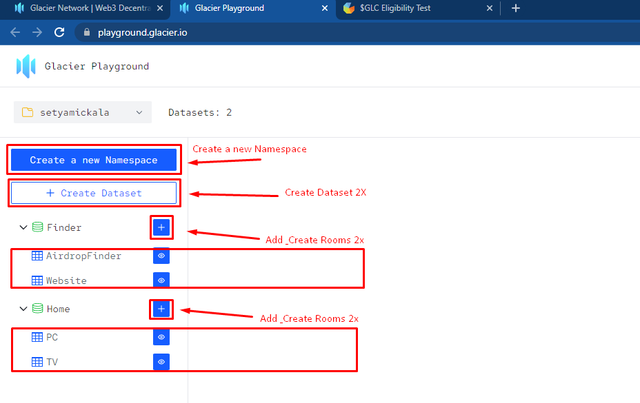640x403 pixels.
Task: Reload the page with the refresh icon
Action: pos(59,32)
